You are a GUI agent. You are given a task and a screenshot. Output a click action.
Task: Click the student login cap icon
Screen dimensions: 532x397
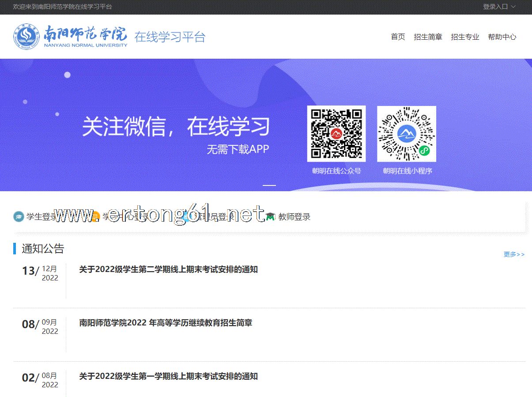(x=19, y=217)
